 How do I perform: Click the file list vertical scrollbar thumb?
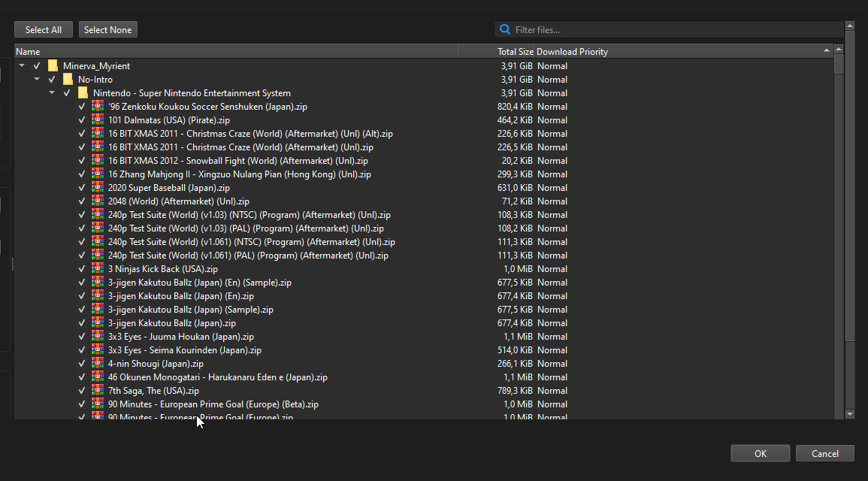click(x=839, y=64)
